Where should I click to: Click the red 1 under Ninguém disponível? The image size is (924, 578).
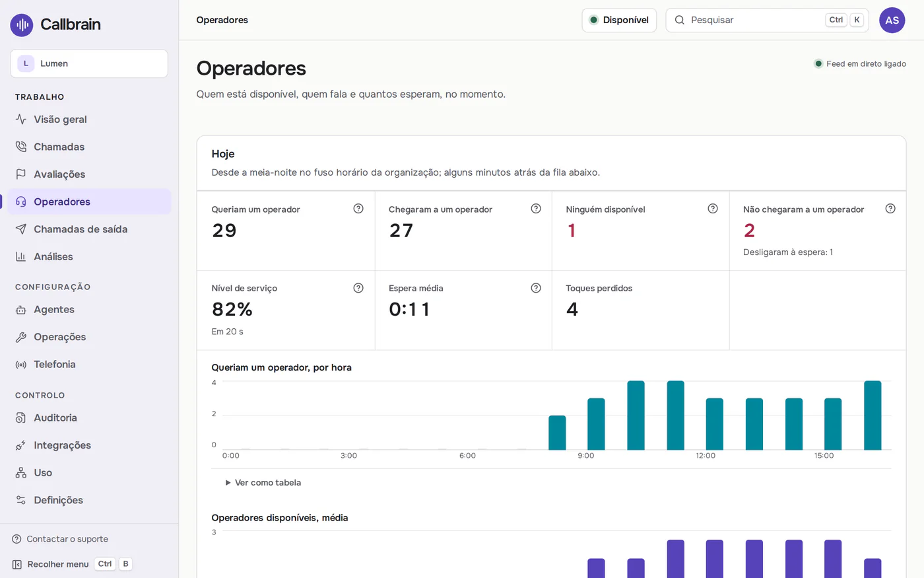coord(572,231)
